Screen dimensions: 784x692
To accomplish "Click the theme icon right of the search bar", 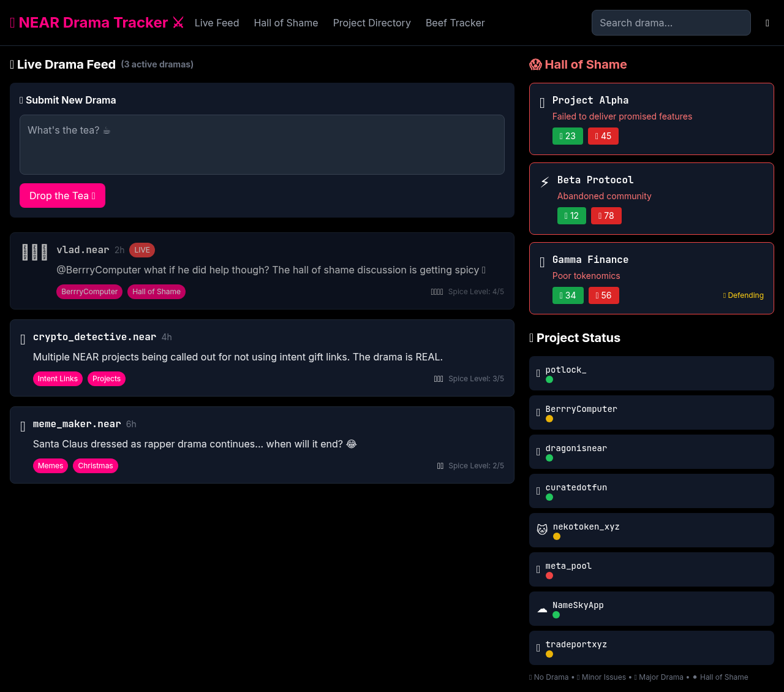I will (767, 23).
